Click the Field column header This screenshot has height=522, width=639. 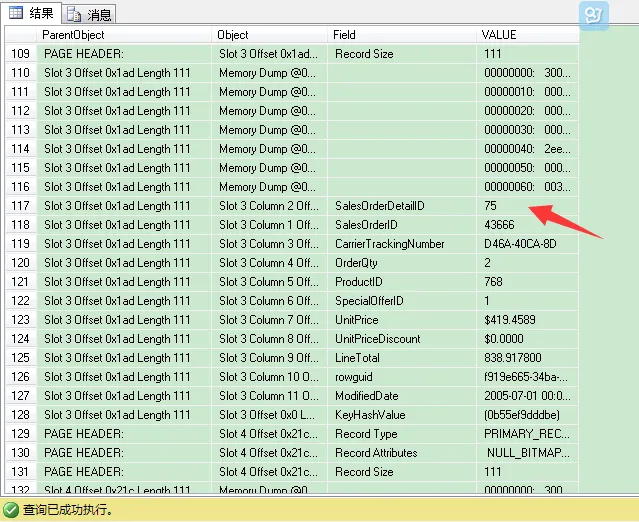pyautogui.click(x=402, y=35)
